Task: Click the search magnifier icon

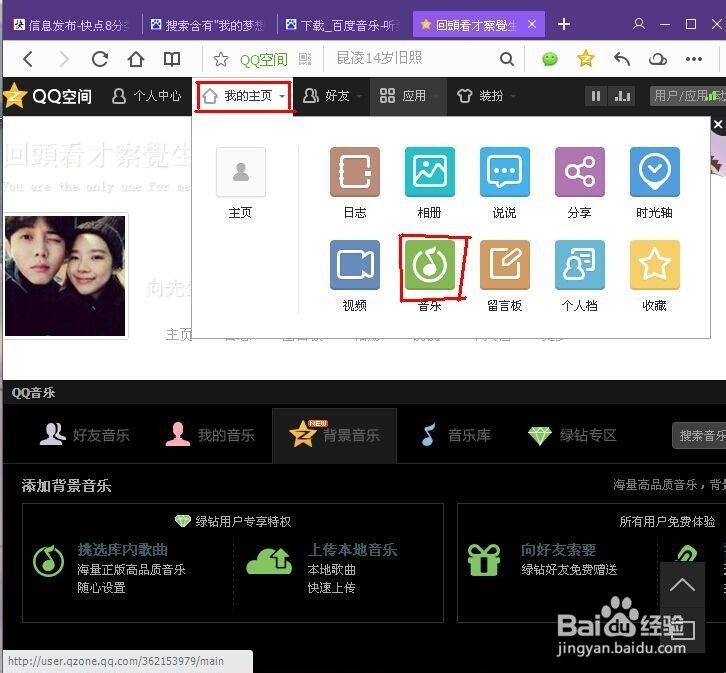Action: click(x=507, y=59)
